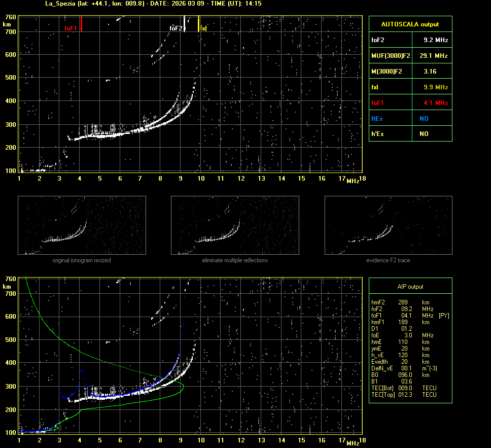Select the MUF(3000)F2 value 29.1 MHz
The image size is (491, 448).
[x=434, y=55]
